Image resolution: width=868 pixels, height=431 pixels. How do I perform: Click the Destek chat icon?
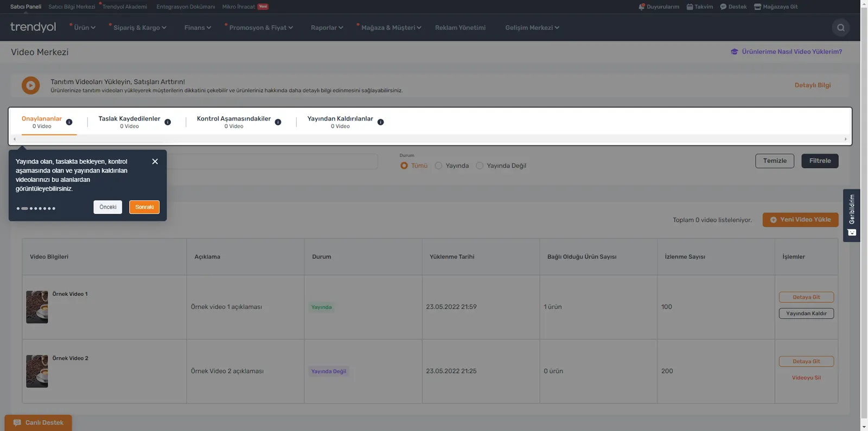(x=723, y=7)
